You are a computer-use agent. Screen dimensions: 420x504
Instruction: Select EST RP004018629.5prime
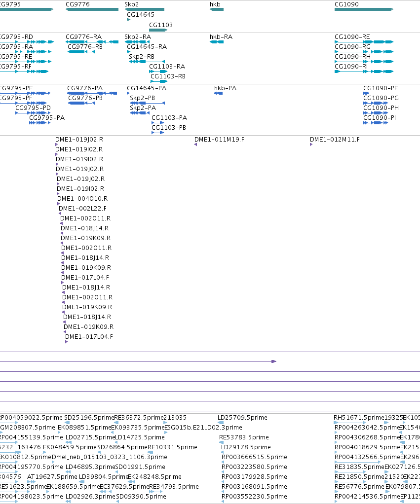pos(367,447)
